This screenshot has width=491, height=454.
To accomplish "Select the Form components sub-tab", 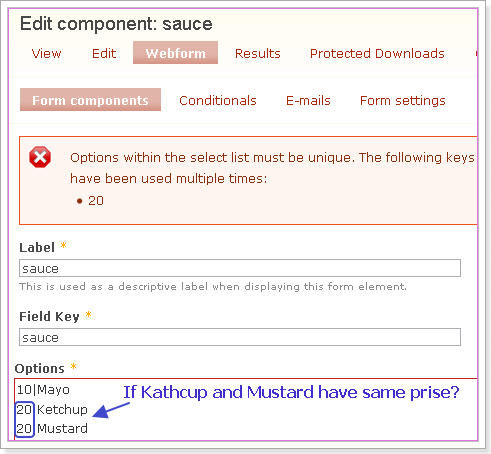I will pyautogui.click(x=90, y=100).
